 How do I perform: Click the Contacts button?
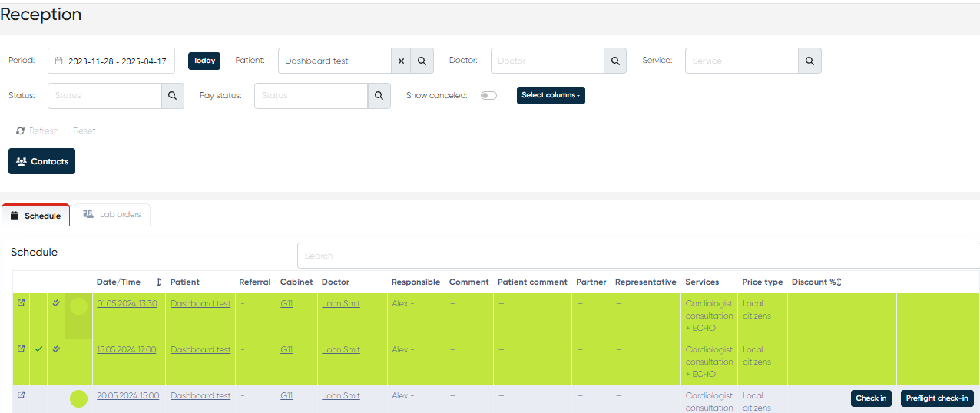tap(42, 161)
